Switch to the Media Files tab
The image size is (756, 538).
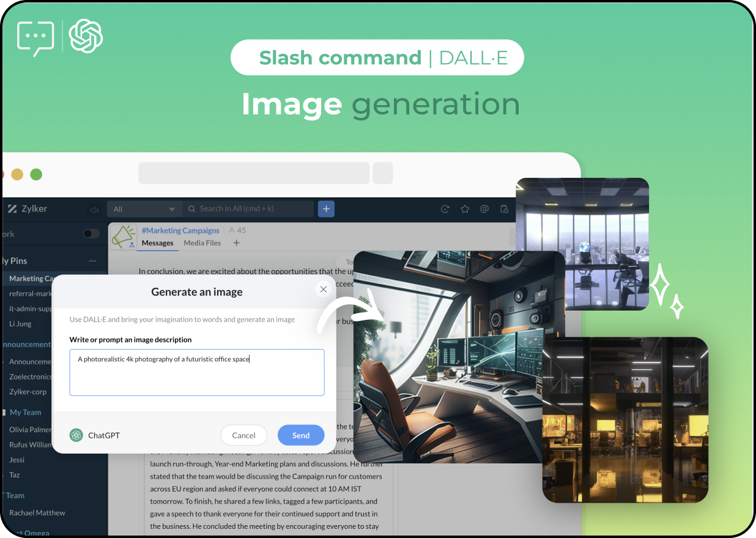(202, 243)
